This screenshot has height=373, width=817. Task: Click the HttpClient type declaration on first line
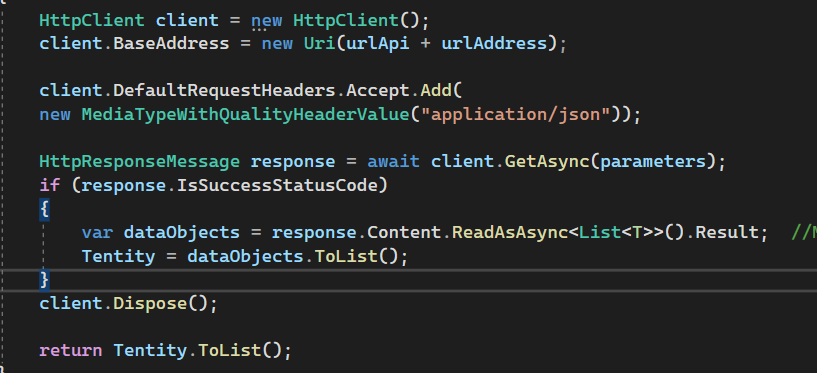coord(92,20)
